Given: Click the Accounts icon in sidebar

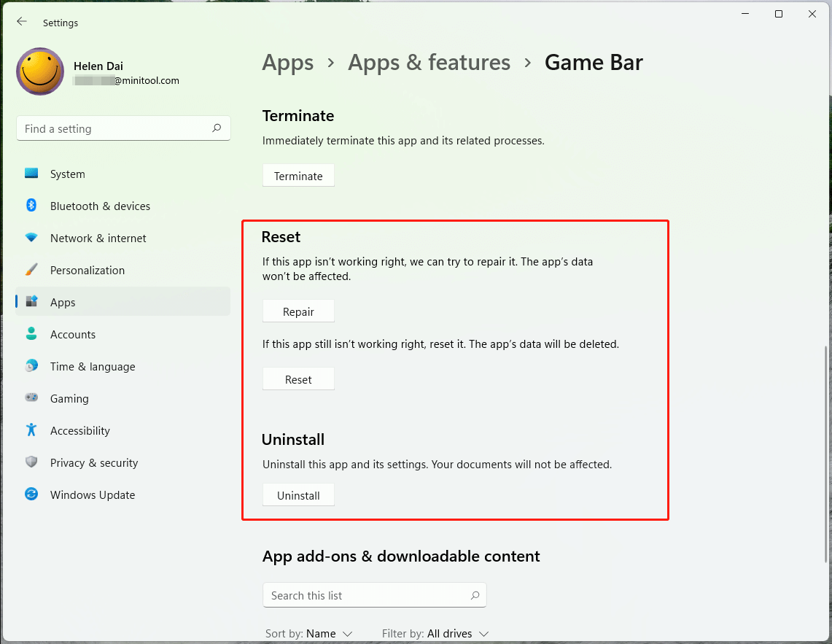Looking at the screenshot, I should click(31, 334).
